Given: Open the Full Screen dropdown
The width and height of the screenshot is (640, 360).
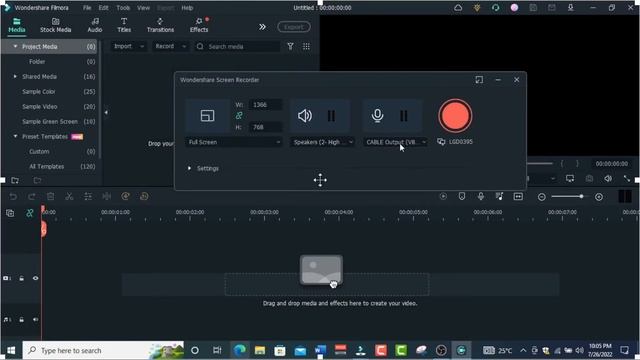Looking at the screenshot, I should (x=233, y=142).
